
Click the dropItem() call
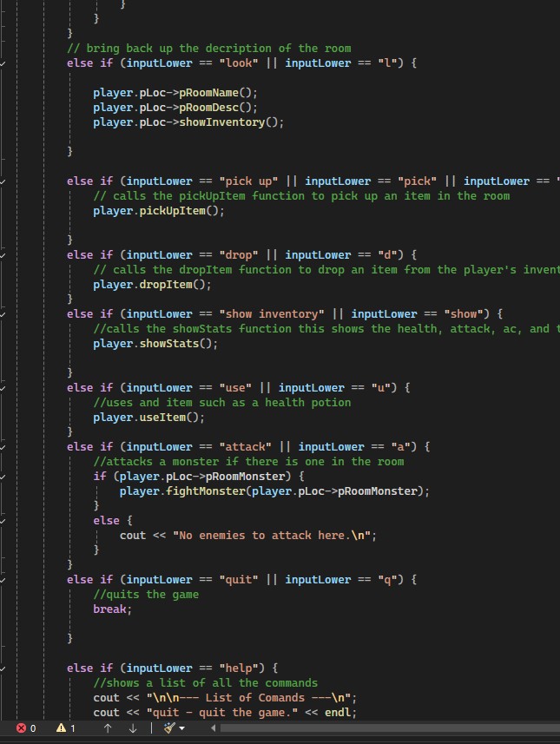coord(172,285)
